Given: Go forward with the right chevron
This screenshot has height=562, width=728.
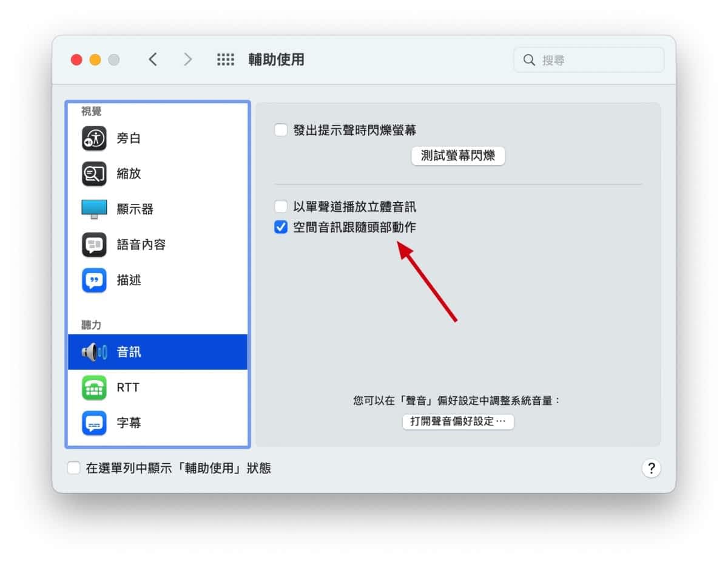Looking at the screenshot, I should pos(187,59).
